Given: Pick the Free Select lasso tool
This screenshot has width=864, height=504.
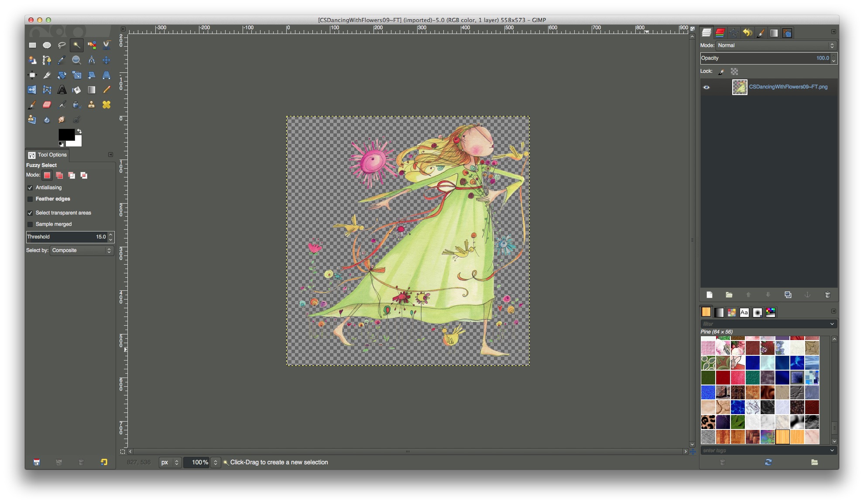Looking at the screenshot, I should pyautogui.click(x=62, y=45).
